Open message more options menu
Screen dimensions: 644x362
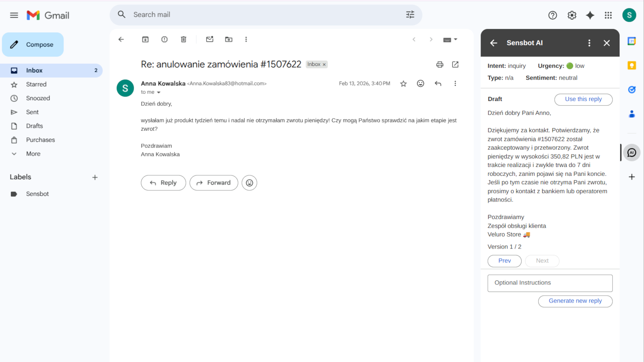point(455,84)
